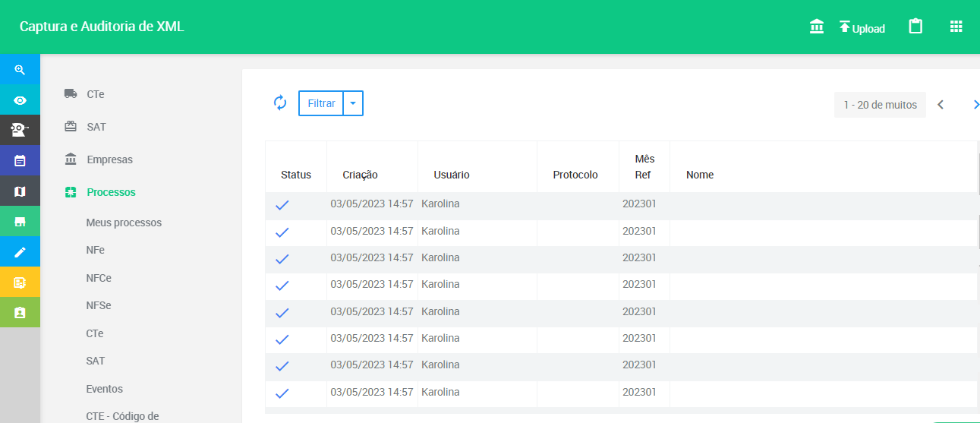This screenshot has width=980, height=423.
Task: Select NFCe under Processos
Action: click(x=99, y=278)
